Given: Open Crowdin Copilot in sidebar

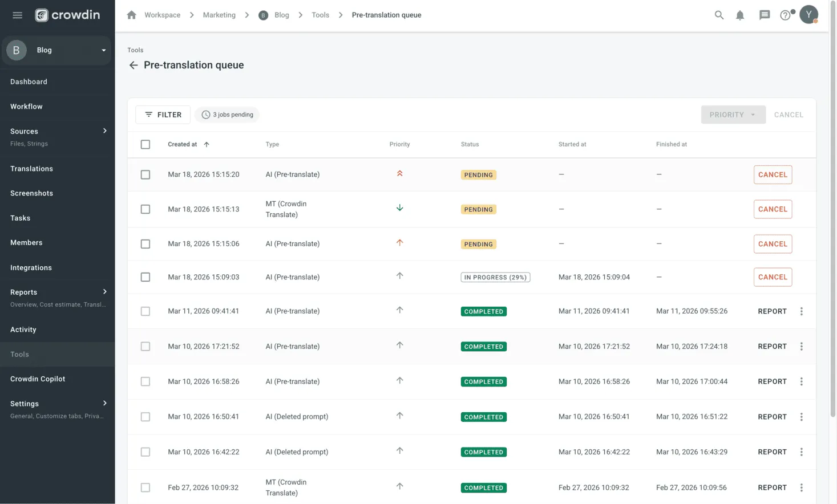Looking at the screenshot, I should 38,379.
